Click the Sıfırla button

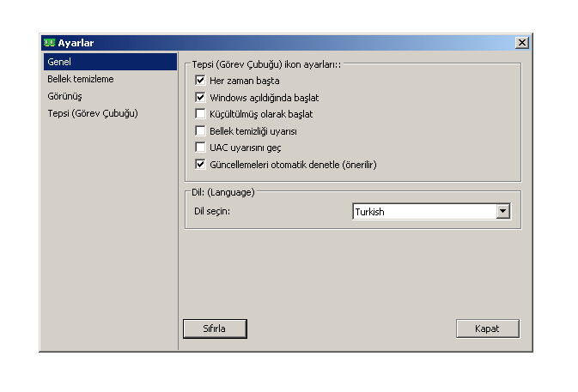[215, 329]
